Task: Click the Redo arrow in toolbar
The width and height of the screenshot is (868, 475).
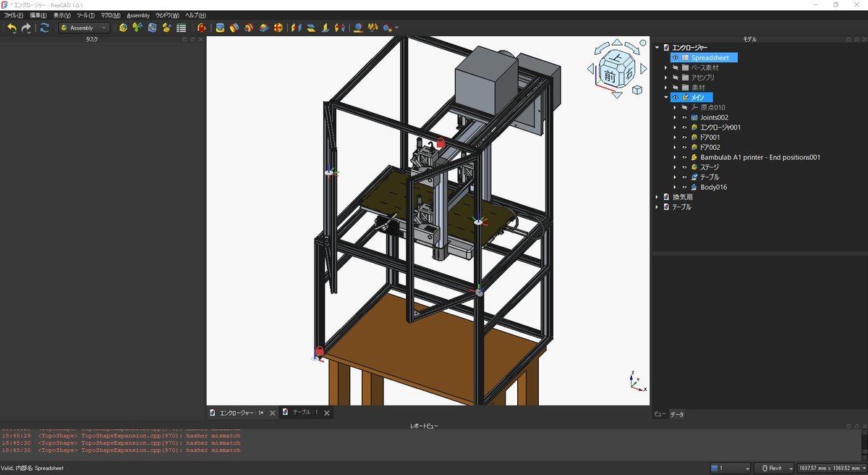Action: pyautogui.click(x=26, y=28)
